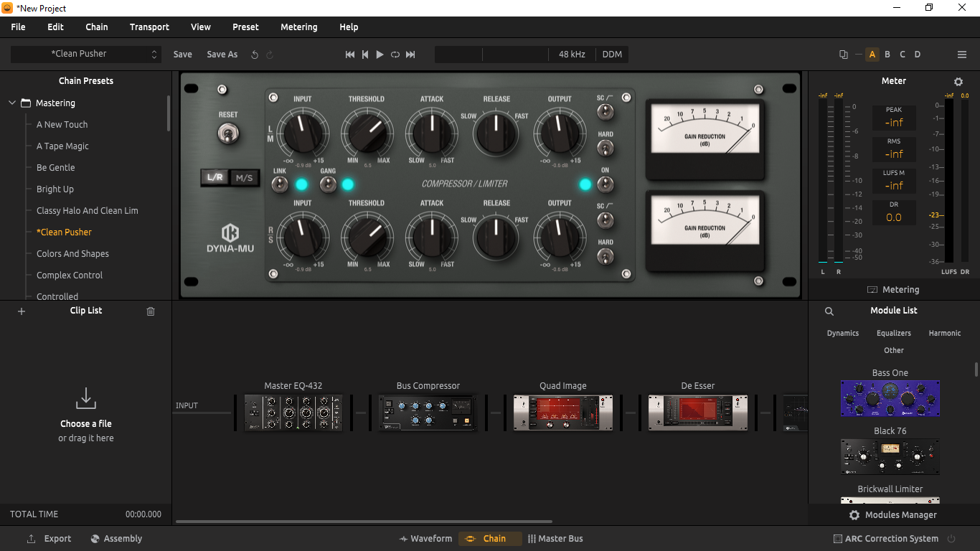Click the play transport button
The image size is (980, 551).
pos(380,55)
